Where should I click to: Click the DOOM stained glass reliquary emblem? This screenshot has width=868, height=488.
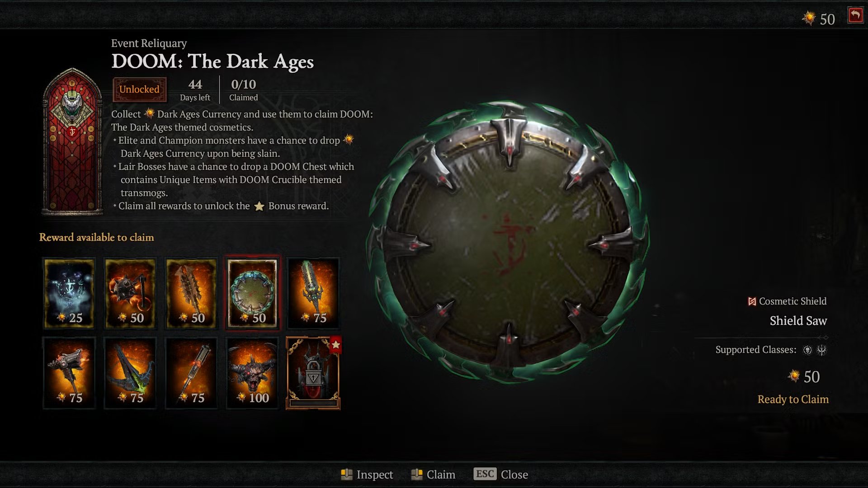[x=72, y=141]
